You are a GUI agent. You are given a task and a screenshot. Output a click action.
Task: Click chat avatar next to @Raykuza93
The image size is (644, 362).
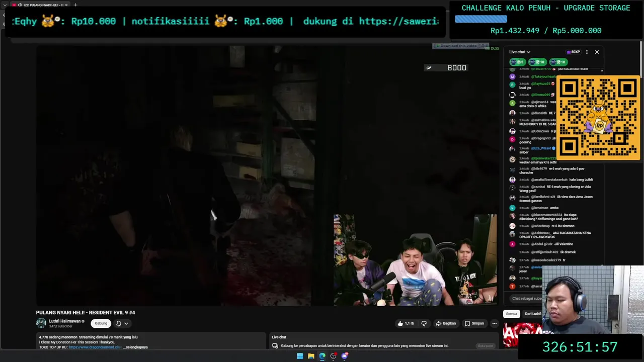512,85
